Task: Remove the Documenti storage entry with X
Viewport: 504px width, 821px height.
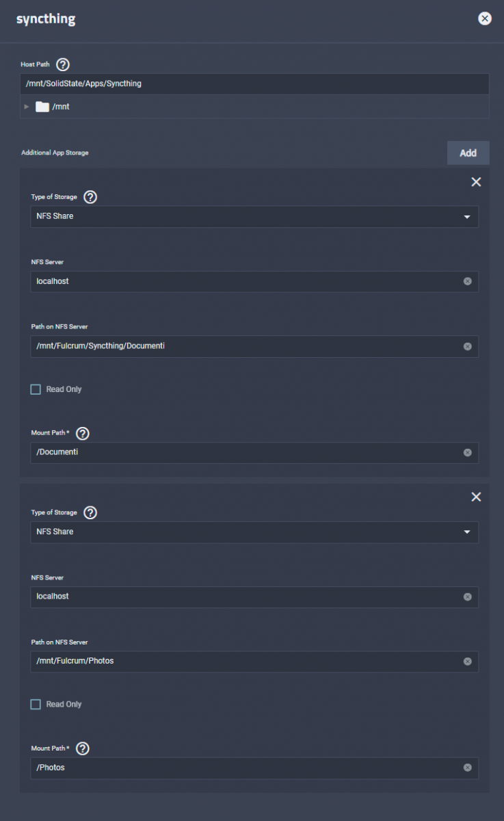Action: pyautogui.click(x=477, y=182)
